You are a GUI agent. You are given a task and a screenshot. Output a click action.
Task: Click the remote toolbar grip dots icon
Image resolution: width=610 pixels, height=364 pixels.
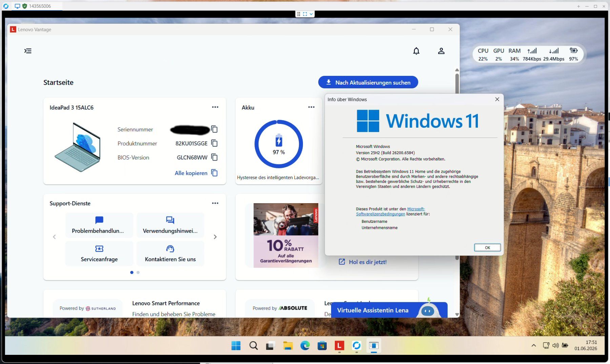click(x=299, y=14)
